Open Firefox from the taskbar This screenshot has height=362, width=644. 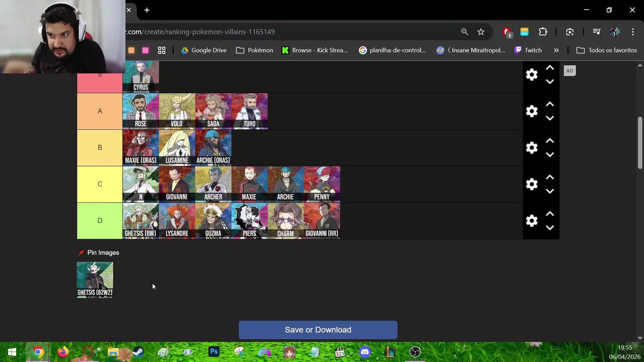tap(63, 352)
